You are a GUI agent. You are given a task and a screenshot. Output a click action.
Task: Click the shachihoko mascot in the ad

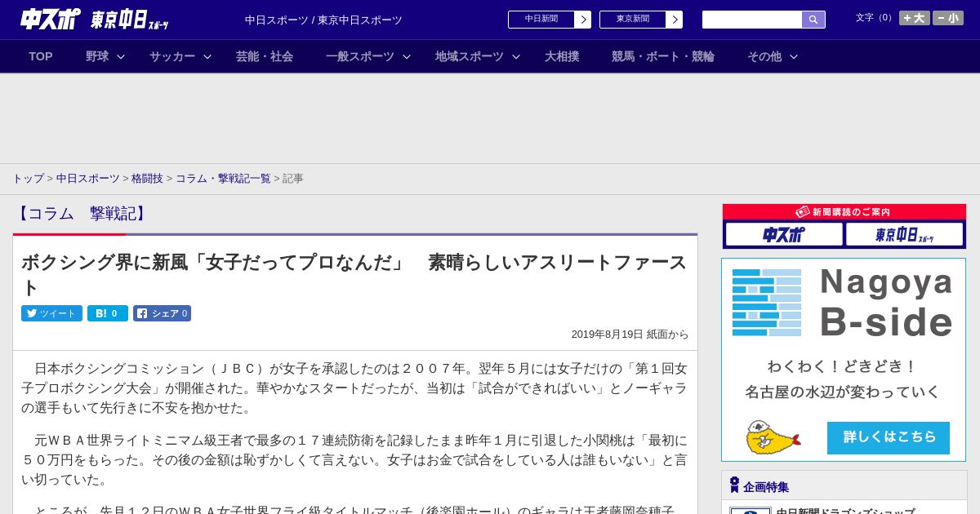pos(773,437)
